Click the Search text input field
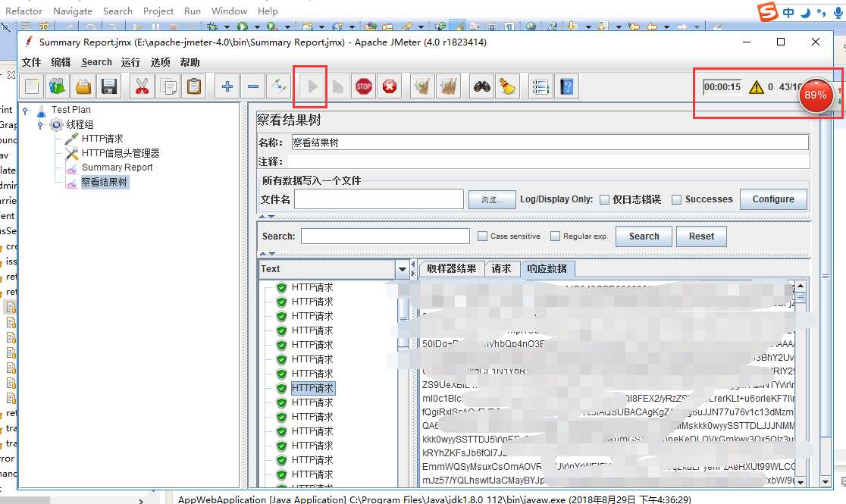 click(x=385, y=236)
